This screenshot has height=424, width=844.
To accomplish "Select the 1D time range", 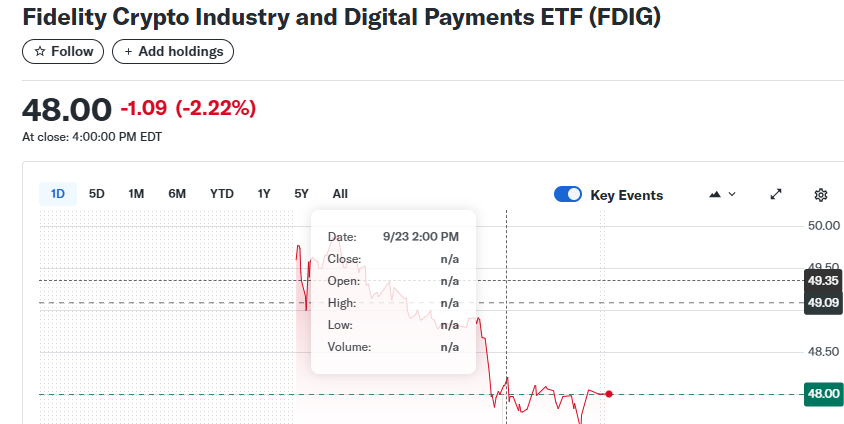I will [58, 194].
